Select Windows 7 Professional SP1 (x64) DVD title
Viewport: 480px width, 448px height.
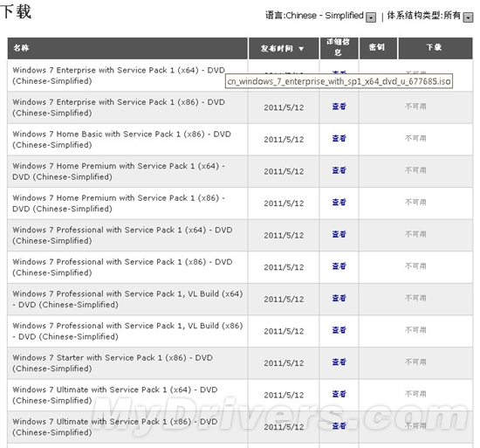[x=122, y=235]
